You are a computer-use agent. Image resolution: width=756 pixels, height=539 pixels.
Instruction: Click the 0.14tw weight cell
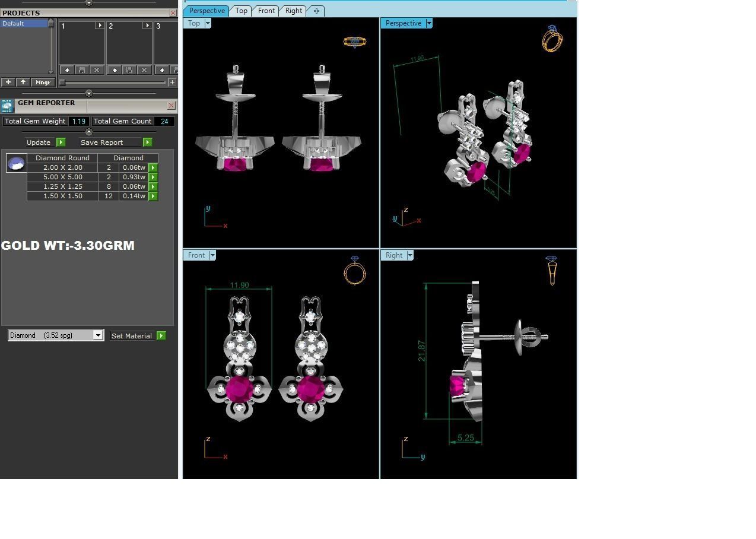pyautogui.click(x=134, y=196)
